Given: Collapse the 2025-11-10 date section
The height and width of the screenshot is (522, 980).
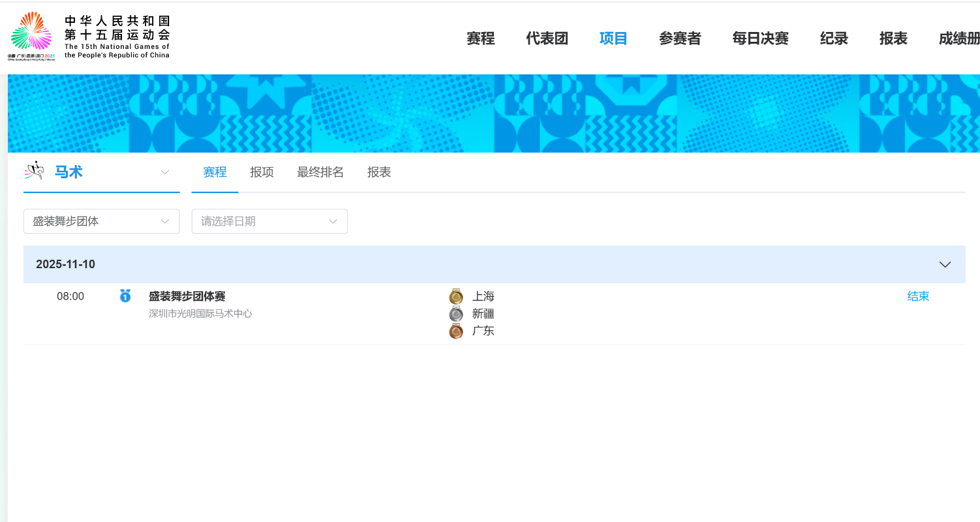Looking at the screenshot, I should [x=944, y=264].
